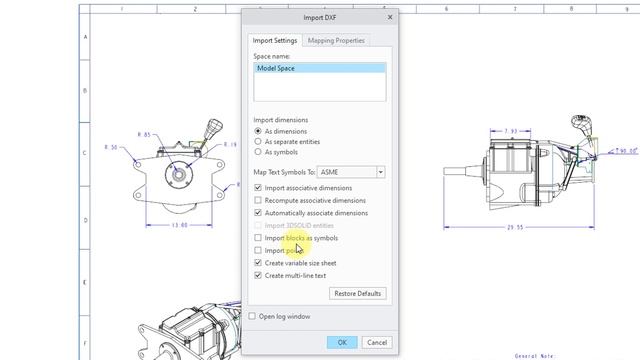Toggle Automatically associate dimensions checkbox

pos(258,213)
